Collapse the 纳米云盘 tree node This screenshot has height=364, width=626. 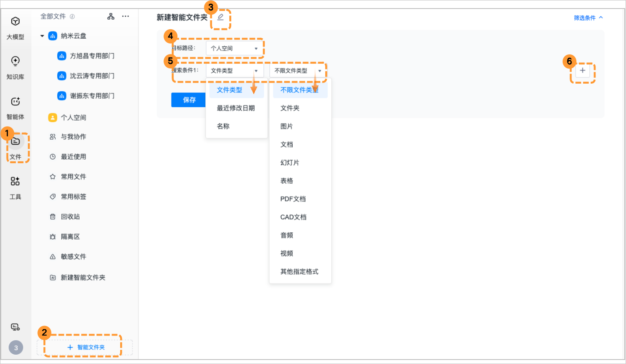tap(42, 36)
